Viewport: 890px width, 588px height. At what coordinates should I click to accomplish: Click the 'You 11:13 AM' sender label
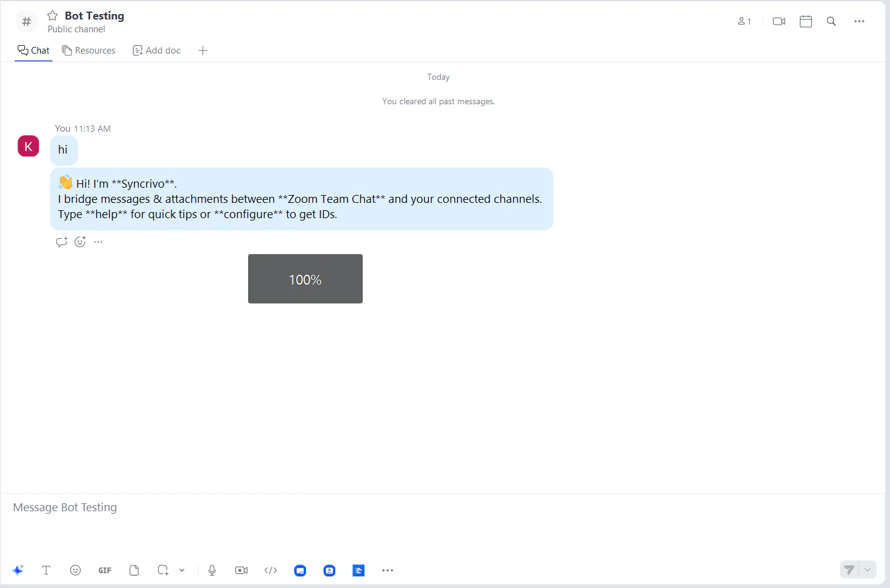point(83,129)
